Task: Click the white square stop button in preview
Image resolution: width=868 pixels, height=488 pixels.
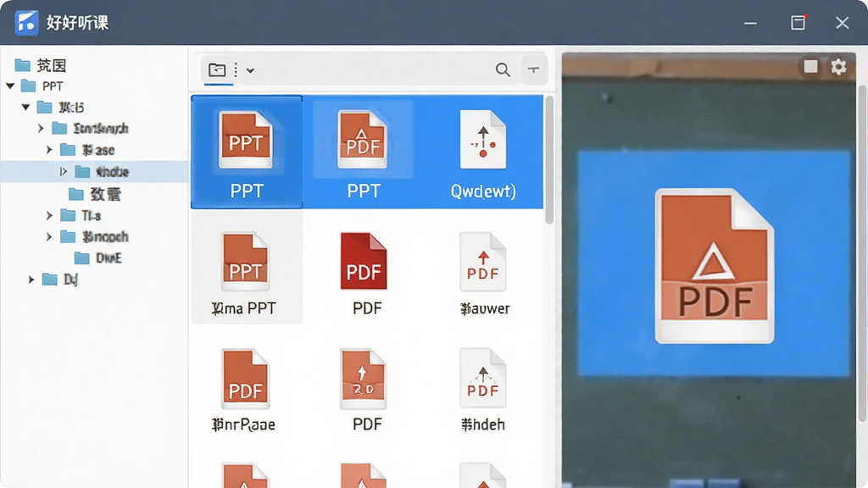Action: point(810,66)
